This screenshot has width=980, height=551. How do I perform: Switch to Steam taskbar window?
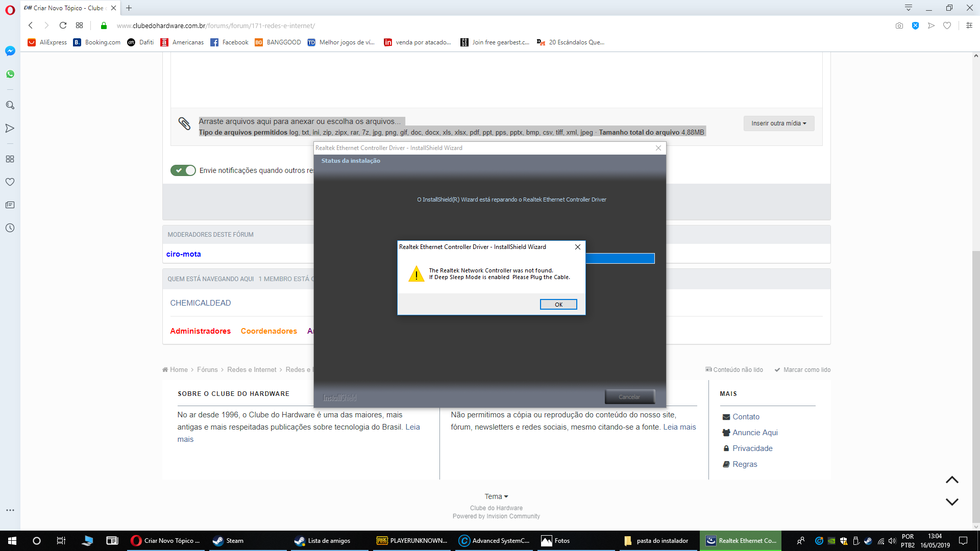coord(249,541)
